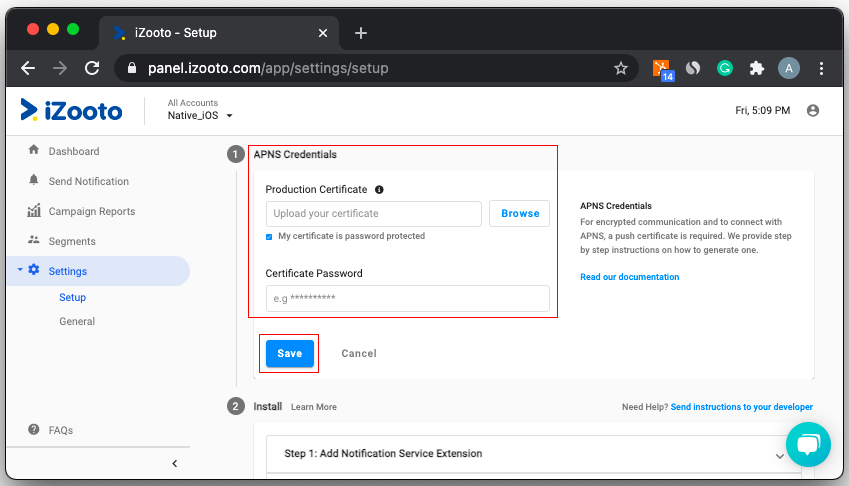Image resolution: width=849 pixels, height=486 pixels.
Task: Open a new browser tab
Action: tap(361, 33)
